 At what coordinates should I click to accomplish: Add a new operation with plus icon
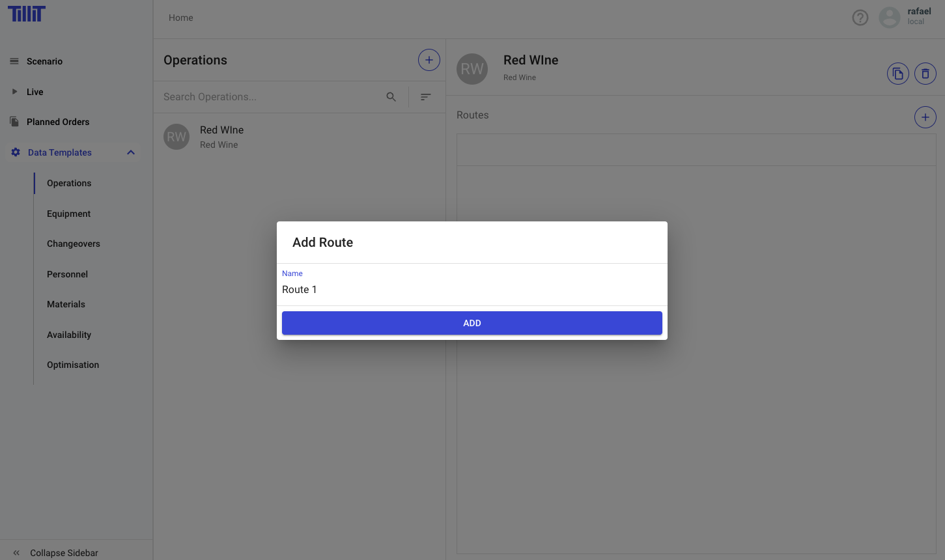429,60
